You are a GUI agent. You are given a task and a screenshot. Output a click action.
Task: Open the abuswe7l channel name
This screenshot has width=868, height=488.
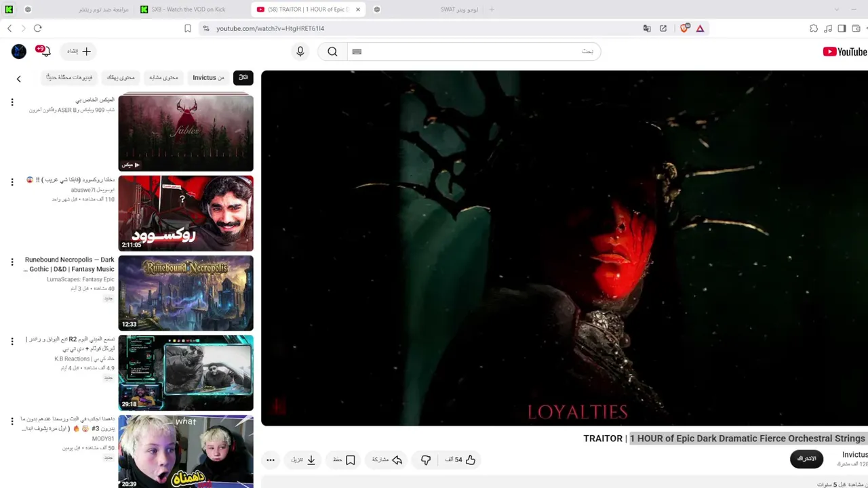92,190
